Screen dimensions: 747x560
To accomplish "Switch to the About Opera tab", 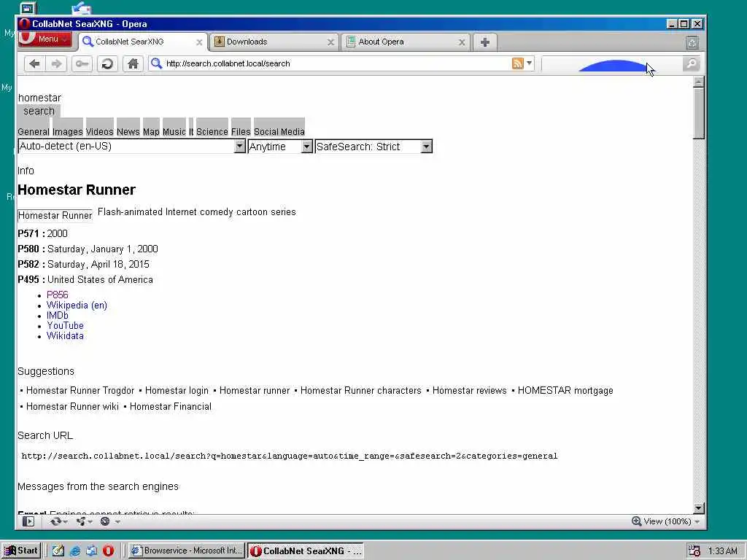I will pos(406,42).
